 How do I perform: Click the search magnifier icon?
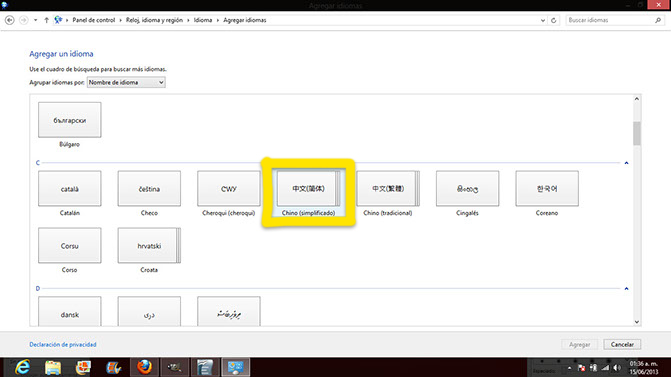(x=658, y=20)
